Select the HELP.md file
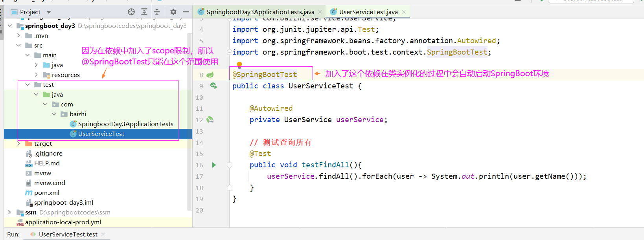Screen dimensions: 644x240 coord(47,163)
